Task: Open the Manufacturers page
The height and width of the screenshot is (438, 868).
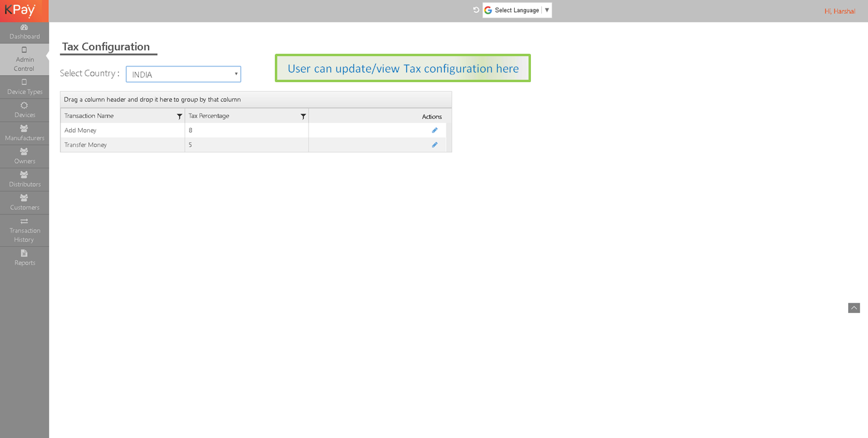Action: click(x=24, y=133)
